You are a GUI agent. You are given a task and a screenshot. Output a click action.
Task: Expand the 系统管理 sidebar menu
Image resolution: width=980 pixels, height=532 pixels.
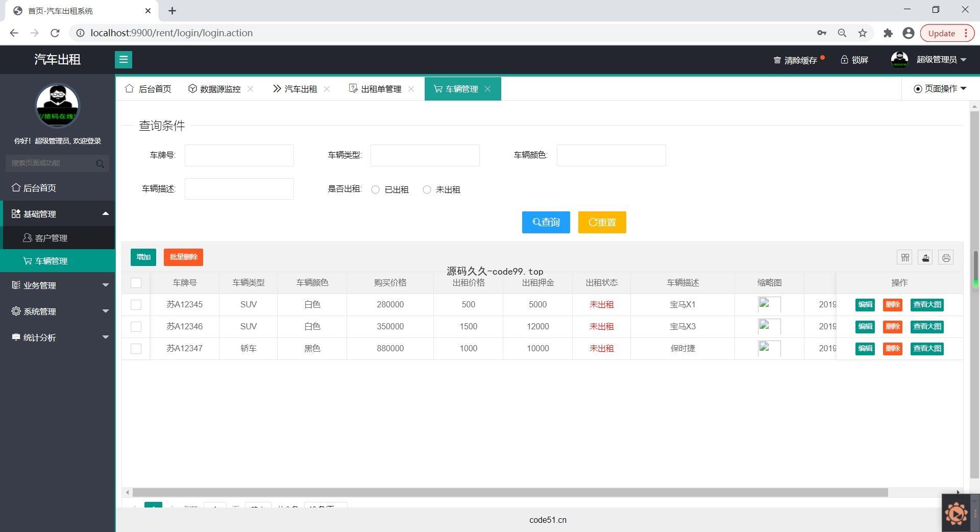point(58,311)
